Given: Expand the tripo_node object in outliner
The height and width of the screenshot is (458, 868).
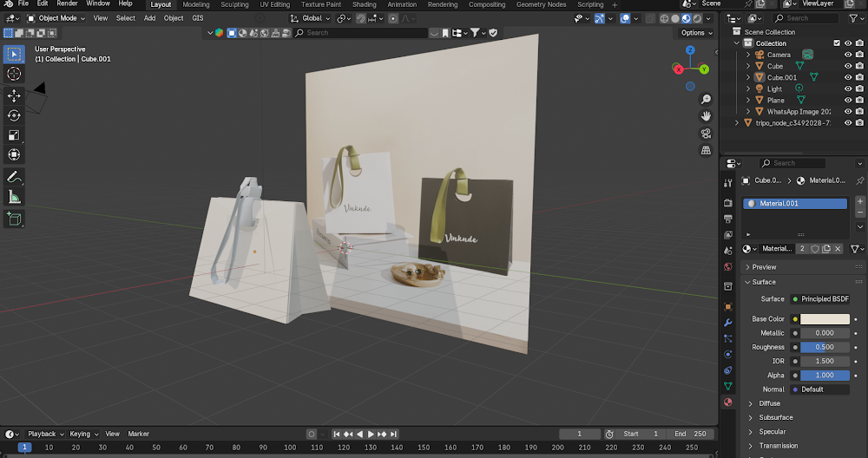Looking at the screenshot, I should (x=736, y=123).
